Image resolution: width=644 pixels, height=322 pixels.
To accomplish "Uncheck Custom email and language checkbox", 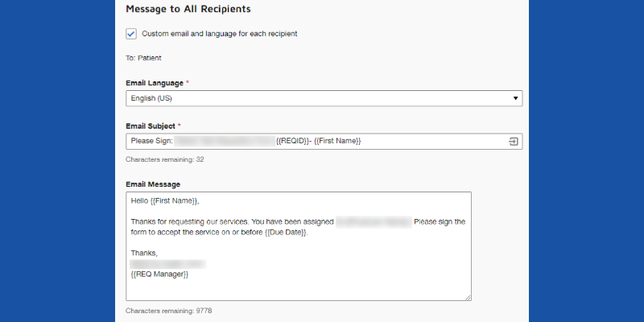I will point(131,34).
